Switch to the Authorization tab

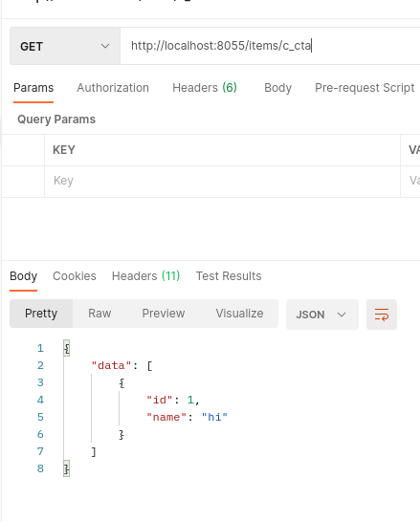tap(113, 88)
